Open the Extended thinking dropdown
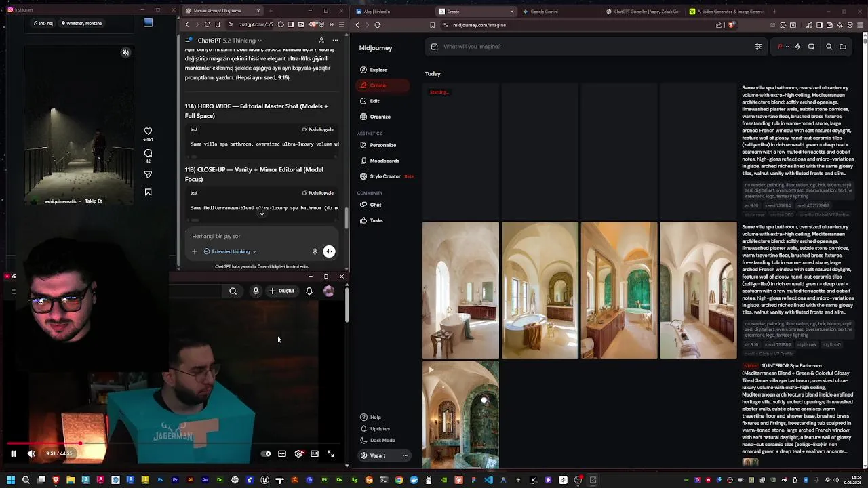 click(230, 251)
